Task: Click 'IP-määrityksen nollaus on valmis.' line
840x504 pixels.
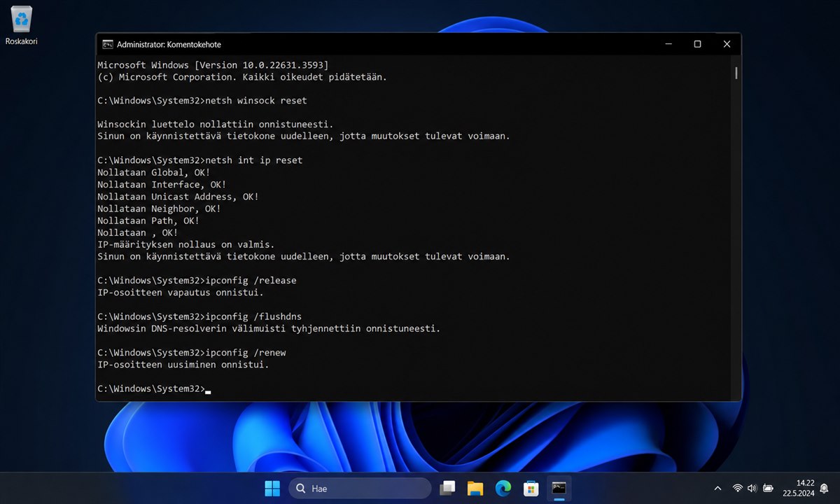Action: coord(186,245)
